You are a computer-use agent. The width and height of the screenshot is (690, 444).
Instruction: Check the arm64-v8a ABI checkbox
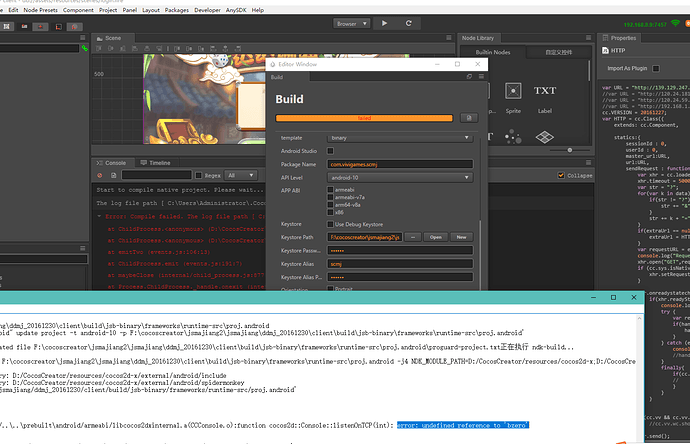(330, 205)
